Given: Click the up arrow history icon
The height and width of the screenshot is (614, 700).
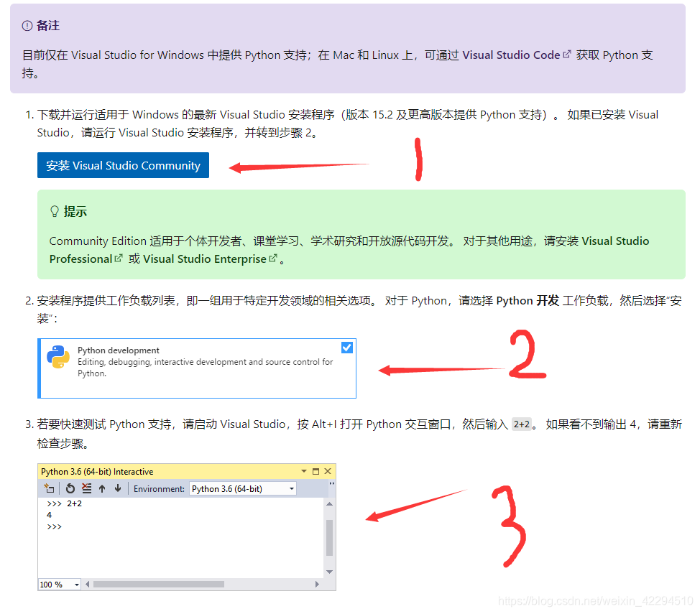Looking at the screenshot, I should 102,488.
